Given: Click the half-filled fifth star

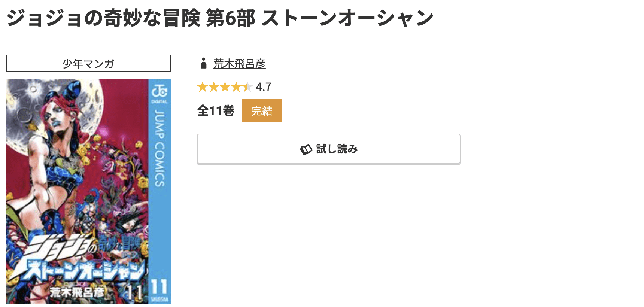Looking at the screenshot, I should (248, 87).
